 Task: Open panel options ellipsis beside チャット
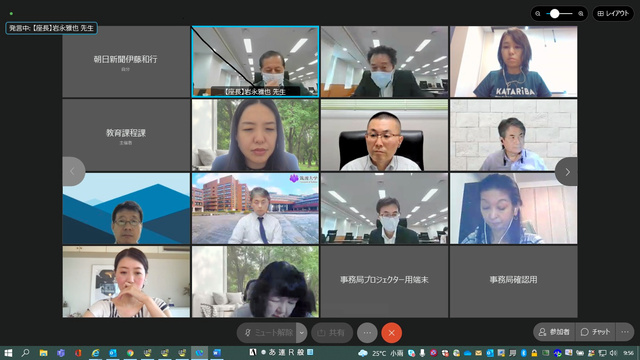(x=625, y=332)
